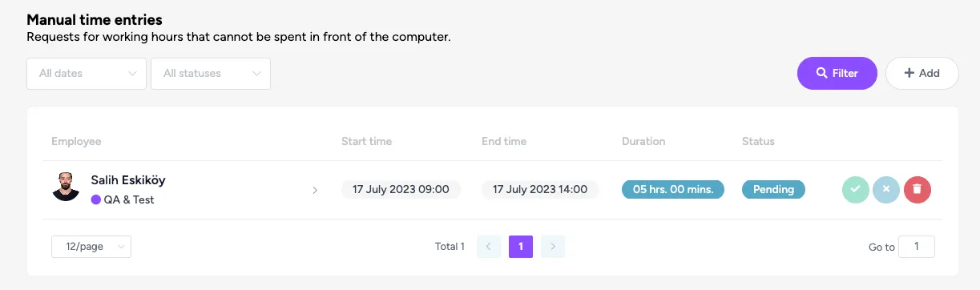The height and width of the screenshot is (290, 980).
Task: Click the Go to page input field
Action: point(917,247)
